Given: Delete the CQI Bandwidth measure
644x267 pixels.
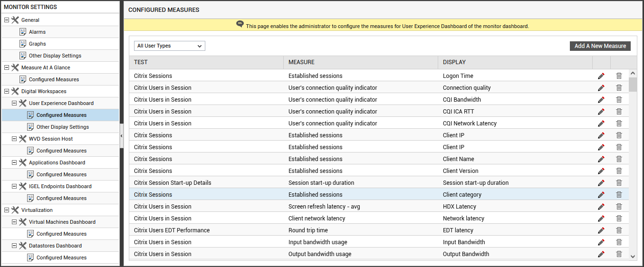Looking at the screenshot, I should pyautogui.click(x=619, y=99).
